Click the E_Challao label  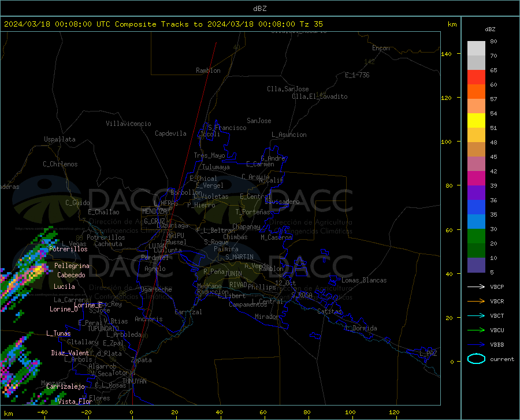point(103,212)
